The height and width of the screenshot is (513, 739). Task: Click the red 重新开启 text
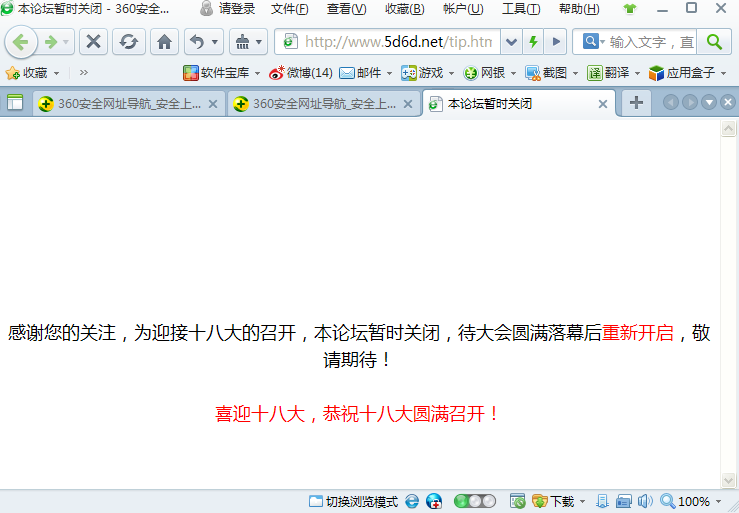pyautogui.click(x=638, y=333)
